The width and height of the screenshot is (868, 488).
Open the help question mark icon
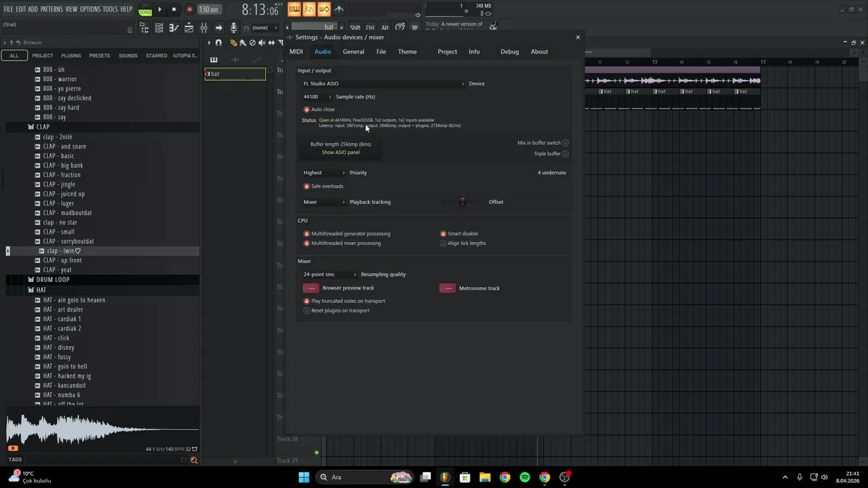[400, 28]
